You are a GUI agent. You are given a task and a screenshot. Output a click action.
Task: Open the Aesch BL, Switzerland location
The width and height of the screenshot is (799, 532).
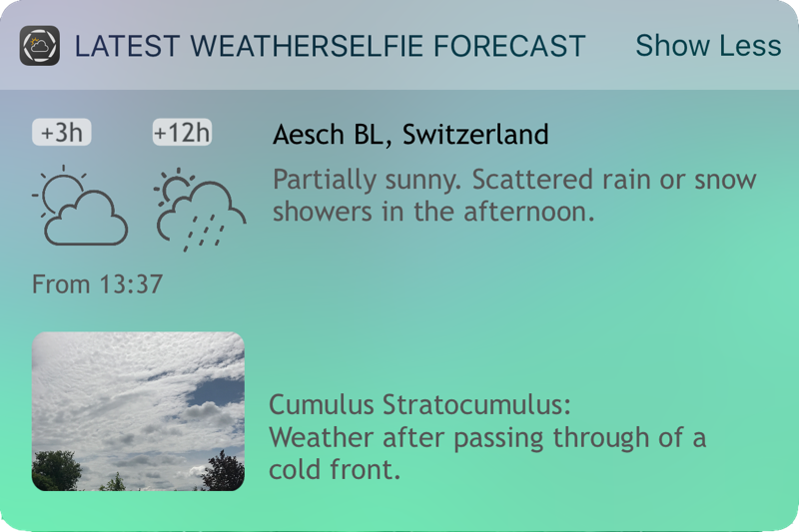[x=410, y=135]
